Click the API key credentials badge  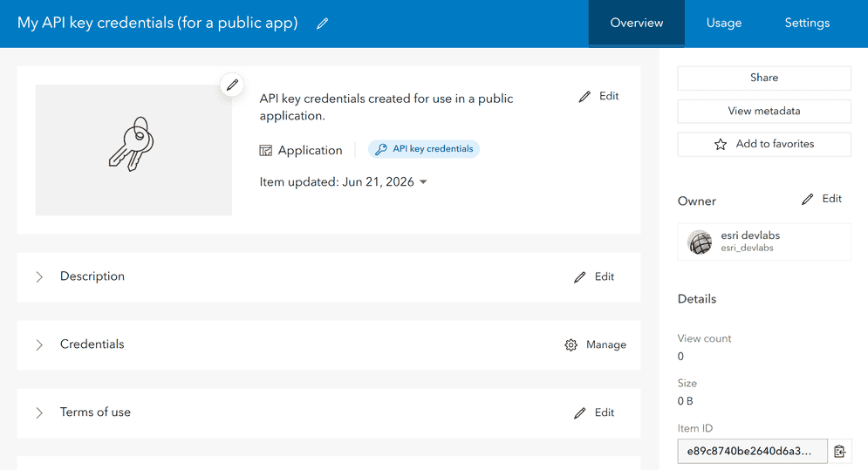click(423, 149)
